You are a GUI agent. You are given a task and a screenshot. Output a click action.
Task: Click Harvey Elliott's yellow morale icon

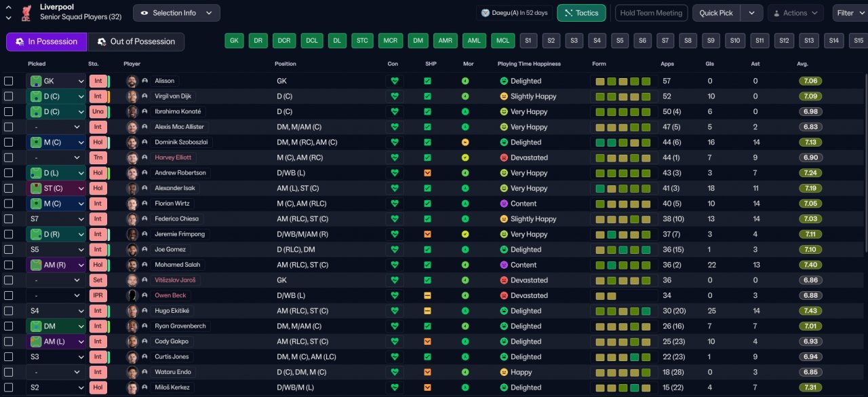[465, 157]
